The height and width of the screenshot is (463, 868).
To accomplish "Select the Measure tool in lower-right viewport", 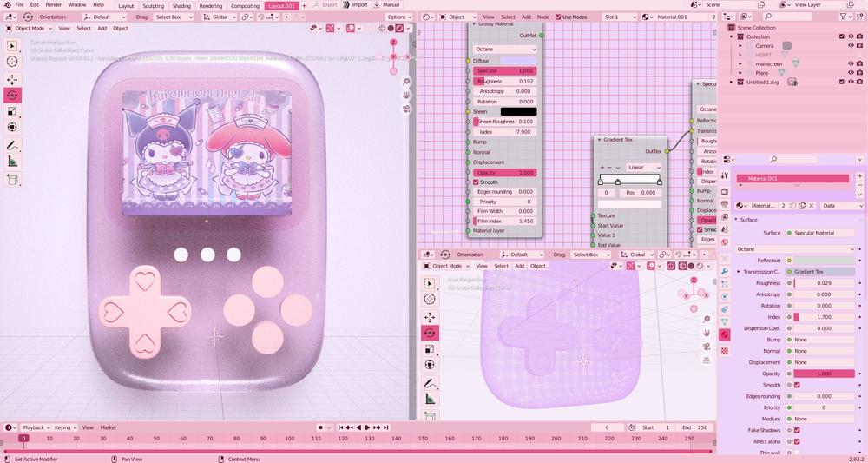I will click(x=430, y=399).
